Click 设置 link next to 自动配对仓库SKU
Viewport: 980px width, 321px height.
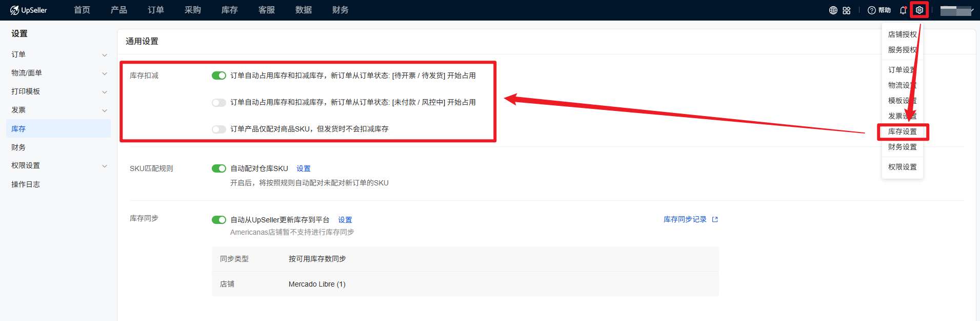304,168
